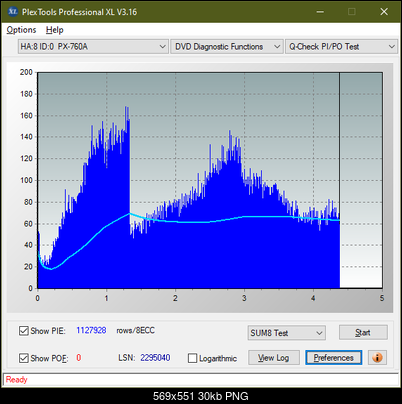
Task: Click the PIE value 1127928
Action: tap(91, 330)
